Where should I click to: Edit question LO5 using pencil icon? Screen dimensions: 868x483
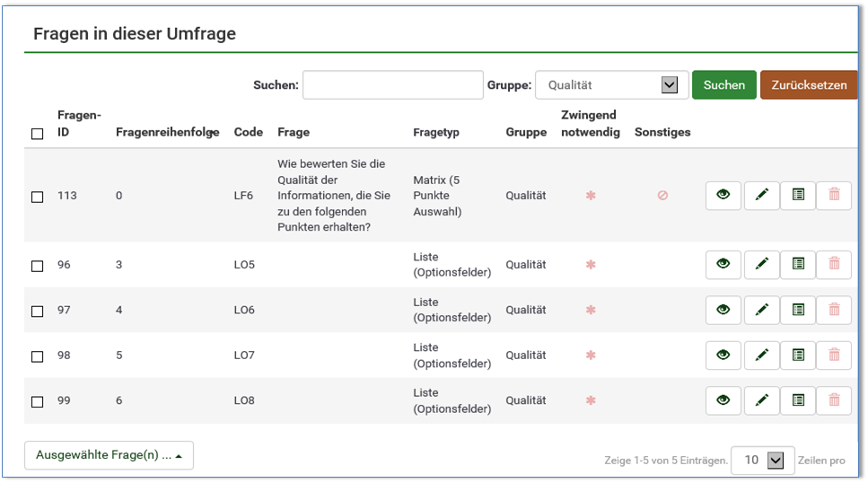[x=761, y=265]
